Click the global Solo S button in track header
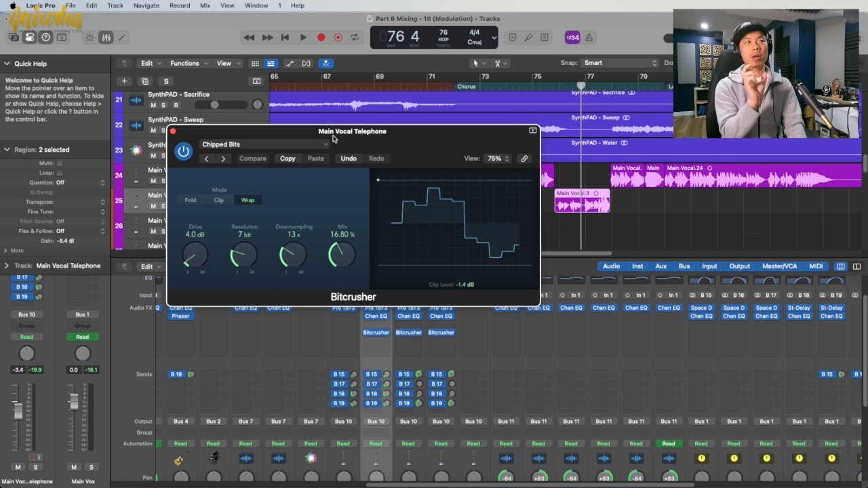This screenshot has width=868, height=488. [x=165, y=81]
